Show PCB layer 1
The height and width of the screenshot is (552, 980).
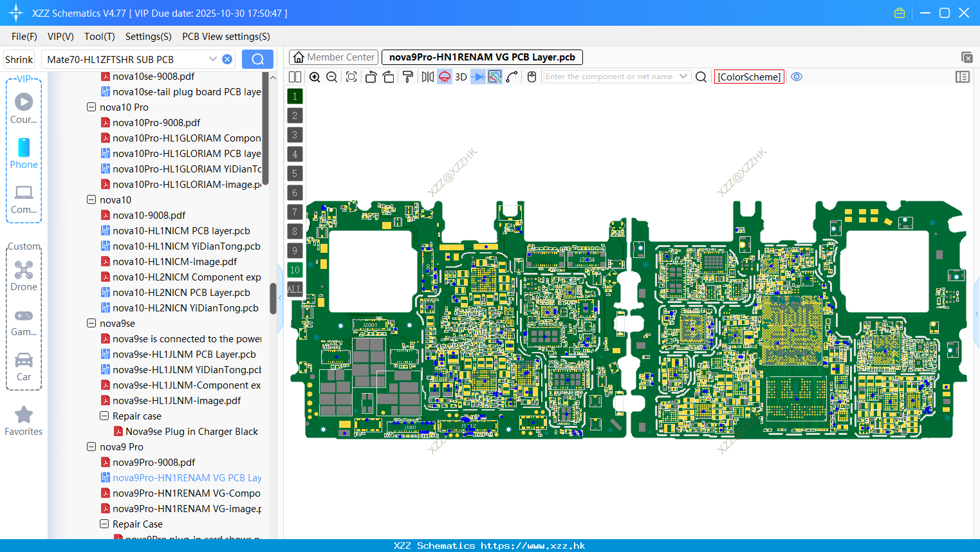click(295, 97)
